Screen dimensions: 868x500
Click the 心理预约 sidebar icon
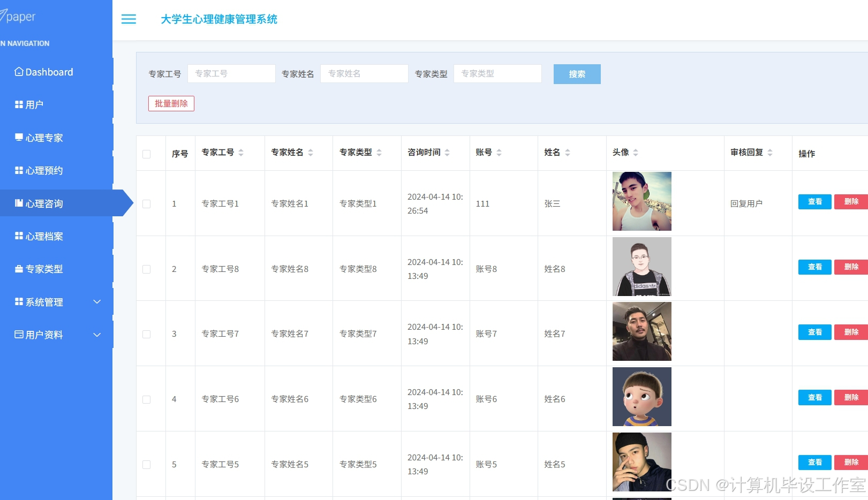[x=18, y=170]
